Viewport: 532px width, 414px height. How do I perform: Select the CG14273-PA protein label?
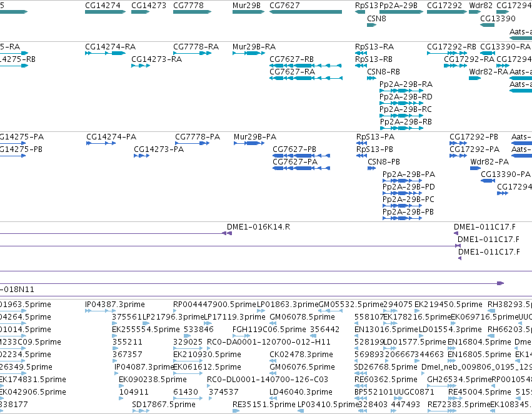coord(159,149)
